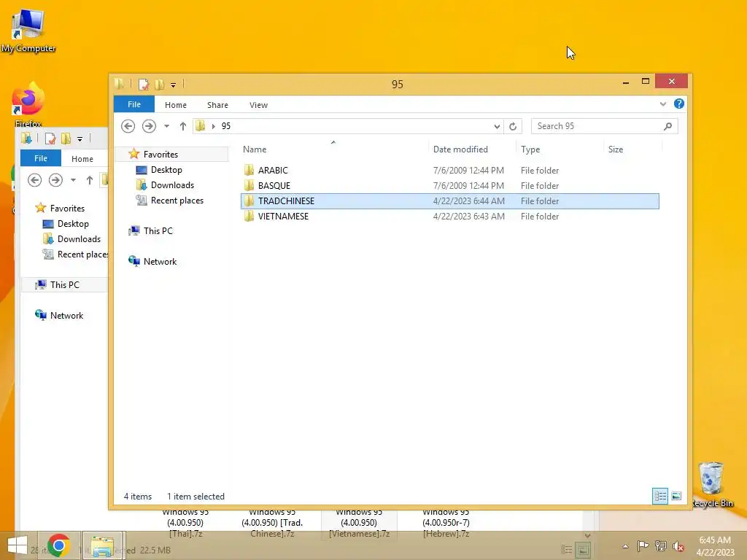Select Windows 95 [Hebrew].7z in background window

[446, 523]
